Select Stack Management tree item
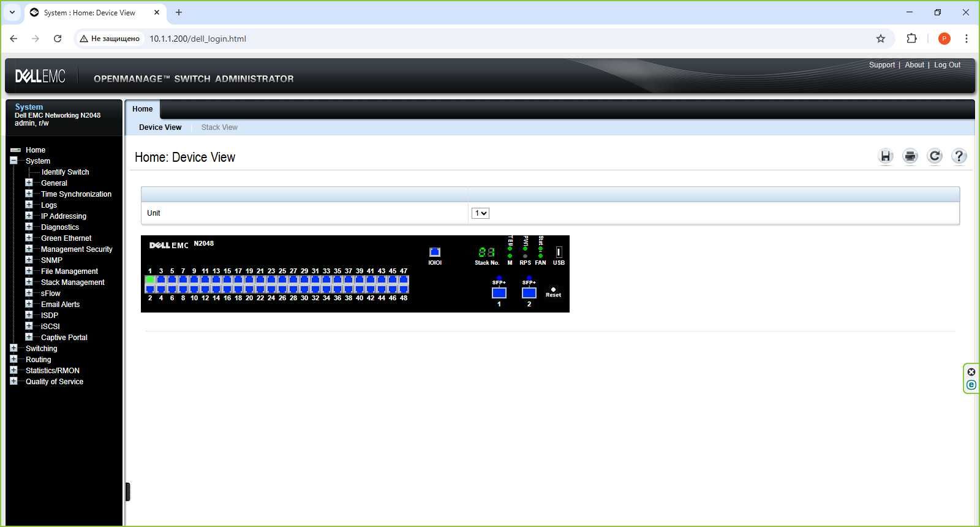This screenshot has height=527, width=980. point(72,282)
